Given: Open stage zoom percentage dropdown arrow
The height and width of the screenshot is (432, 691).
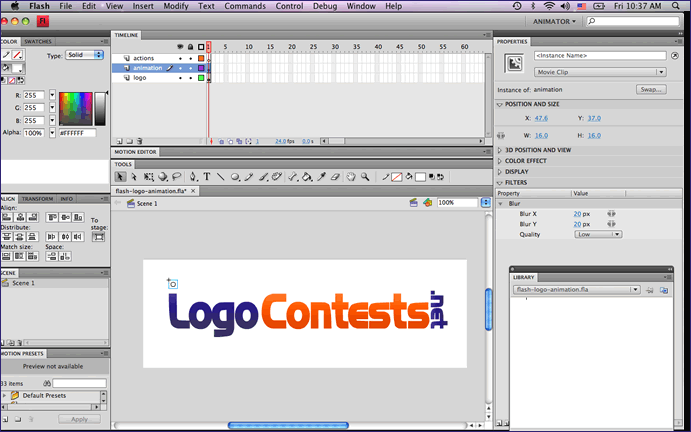Looking at the screenshot, I should click(486, 203).
